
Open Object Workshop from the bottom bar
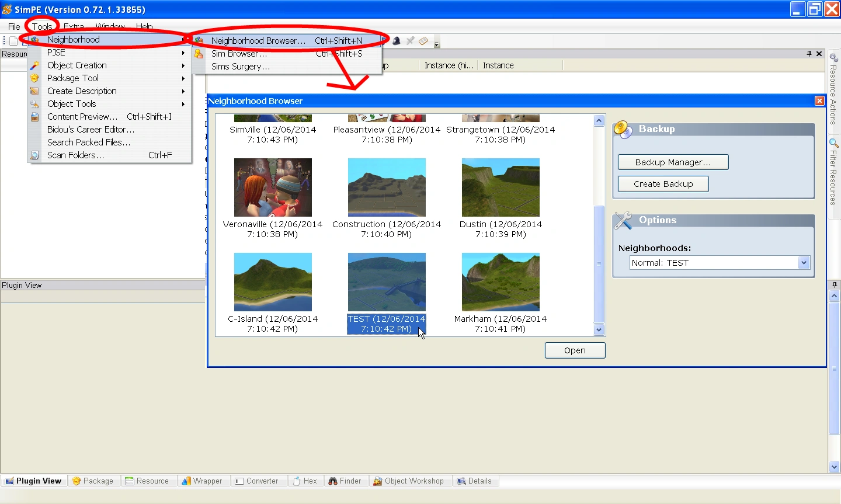click(377, 481)
